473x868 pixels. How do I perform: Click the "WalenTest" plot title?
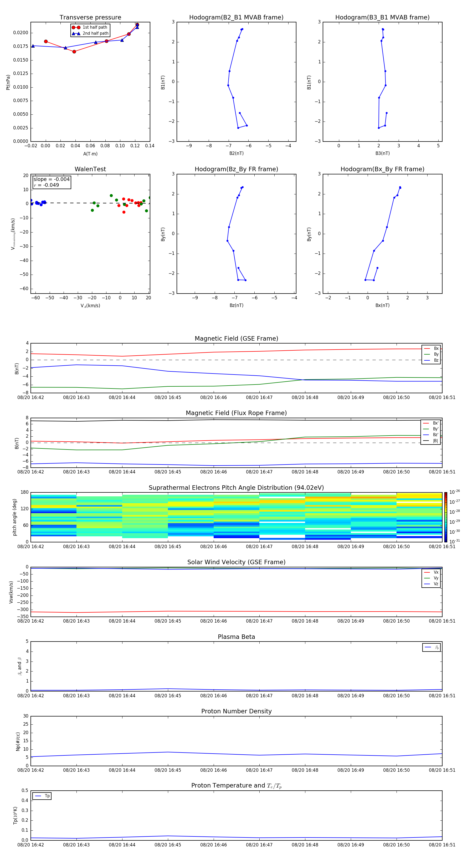[x=90, y=169]
